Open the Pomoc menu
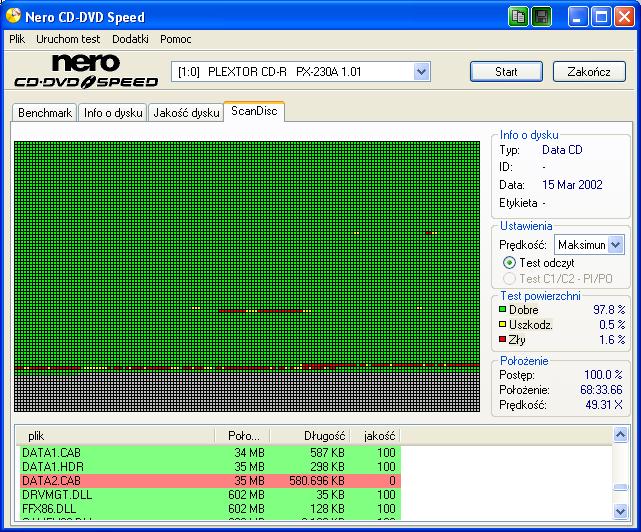Screen dimensions: 641x532 point(176,39)
